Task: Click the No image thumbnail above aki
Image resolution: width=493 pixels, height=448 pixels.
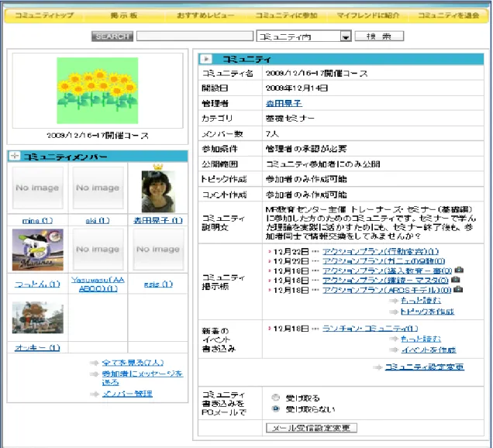Action: 98,188
